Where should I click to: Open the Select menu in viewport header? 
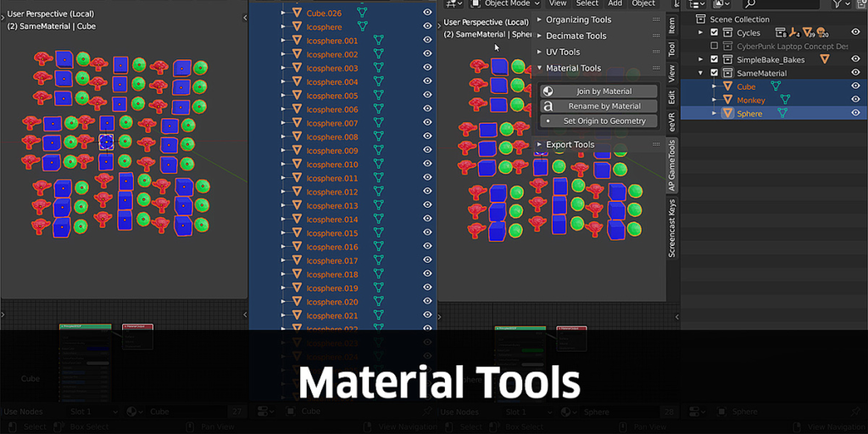(587, 3)
